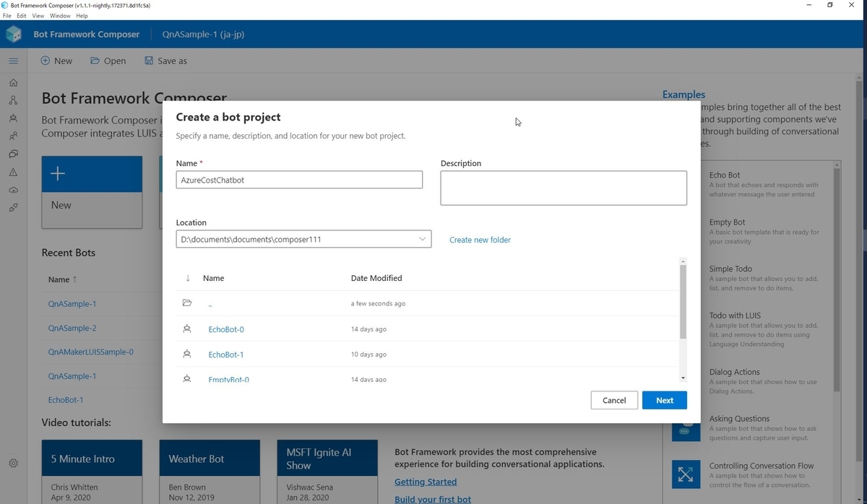Open the EchoBot-0 folder in dialog
Viewport: 867px width, 504px height.
pyautogui.click(x=226, y=329)
